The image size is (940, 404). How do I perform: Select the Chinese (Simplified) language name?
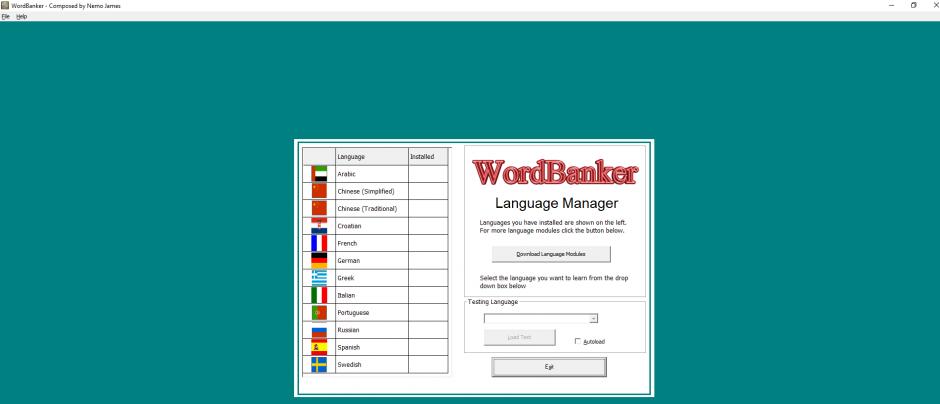[366, 191]
